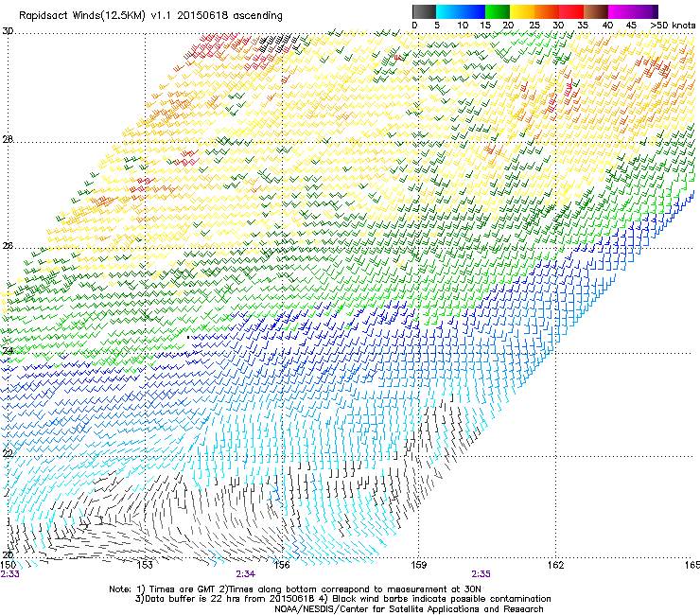700x615 pixels.
Task: Click the red 30-35 knots legend segment
Action: (571, 11)
